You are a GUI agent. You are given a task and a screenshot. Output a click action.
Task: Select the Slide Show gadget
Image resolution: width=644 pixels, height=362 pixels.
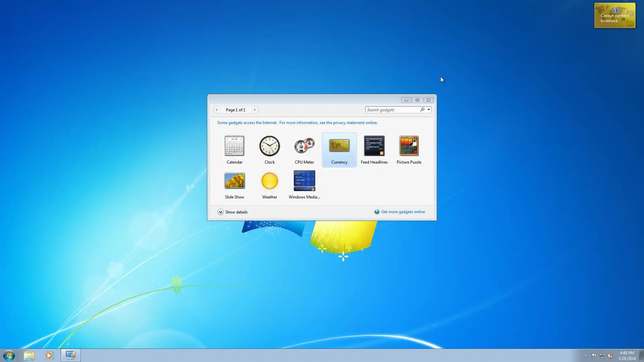tap(234, 181)
